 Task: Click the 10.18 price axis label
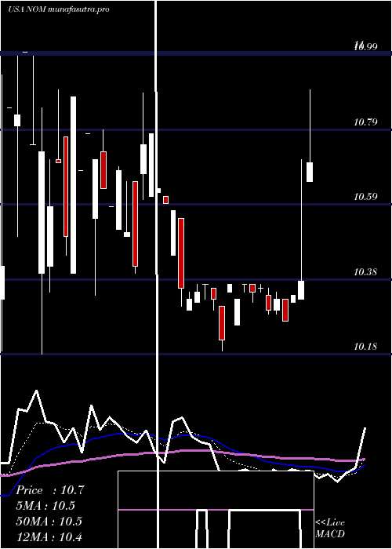pyautogui.click(x=365, y=347)
